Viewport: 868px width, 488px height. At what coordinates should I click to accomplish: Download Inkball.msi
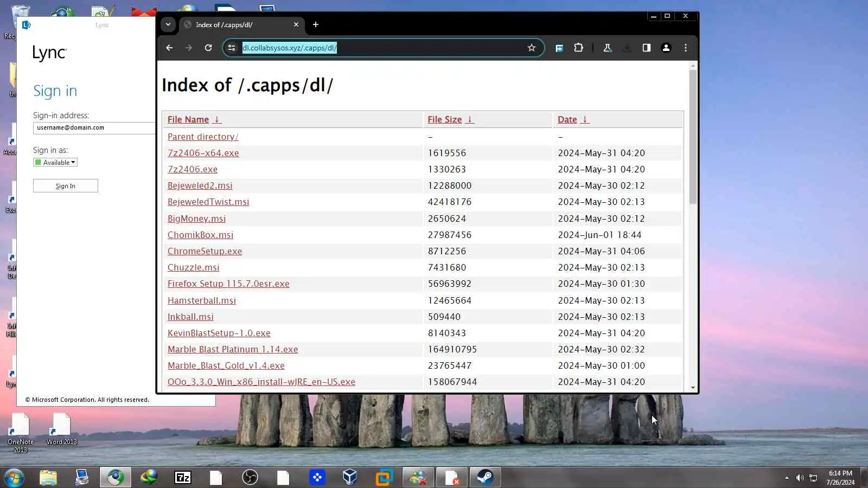[x=190, y=317]
